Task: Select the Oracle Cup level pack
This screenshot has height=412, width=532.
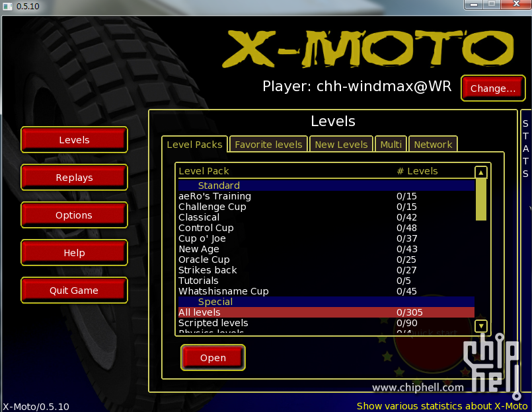Action: (x=326, y=259)
